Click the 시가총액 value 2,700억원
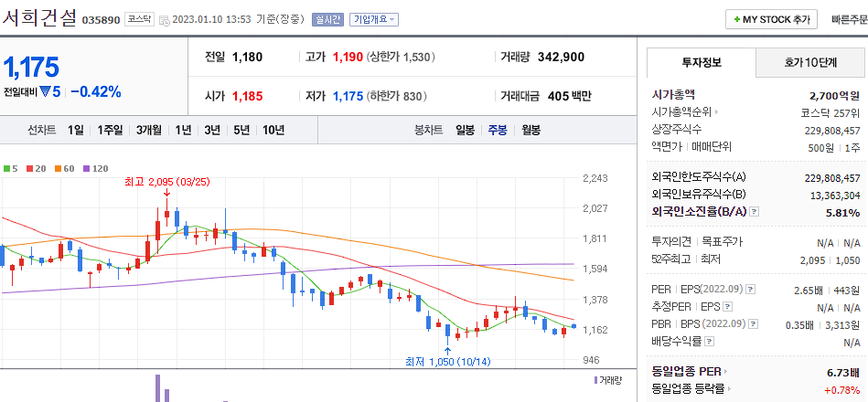The image size is (868, 402). click(x=835, y=95)
